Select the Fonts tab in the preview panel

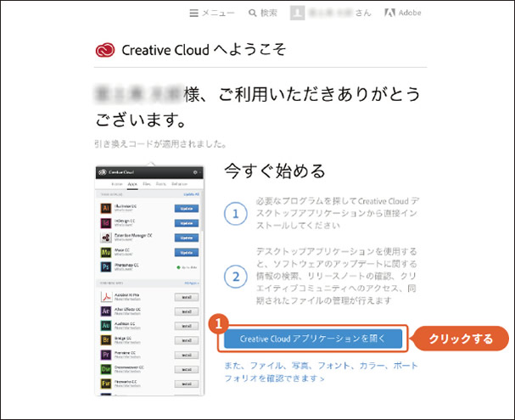161,184
